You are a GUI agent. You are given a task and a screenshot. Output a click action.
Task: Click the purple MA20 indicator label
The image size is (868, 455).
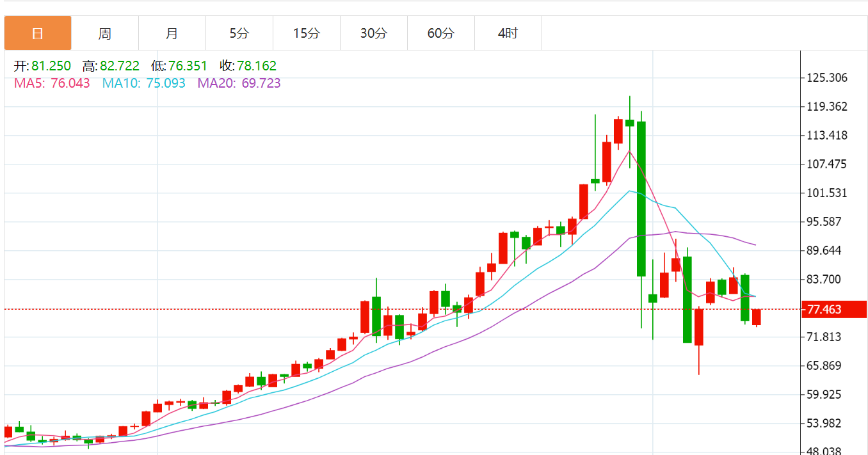239,83
